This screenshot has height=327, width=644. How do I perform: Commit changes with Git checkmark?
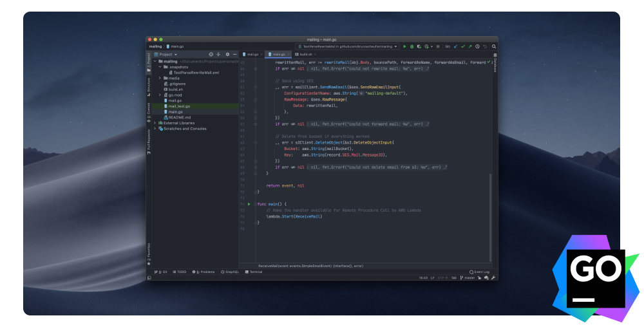click(x=463, y=46)
